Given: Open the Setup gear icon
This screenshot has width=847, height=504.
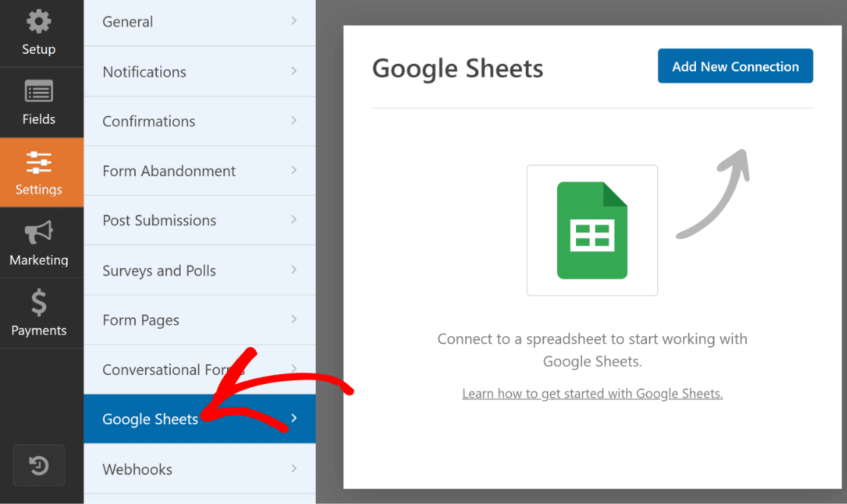Looking at the screenshot, I should [39, 22].
